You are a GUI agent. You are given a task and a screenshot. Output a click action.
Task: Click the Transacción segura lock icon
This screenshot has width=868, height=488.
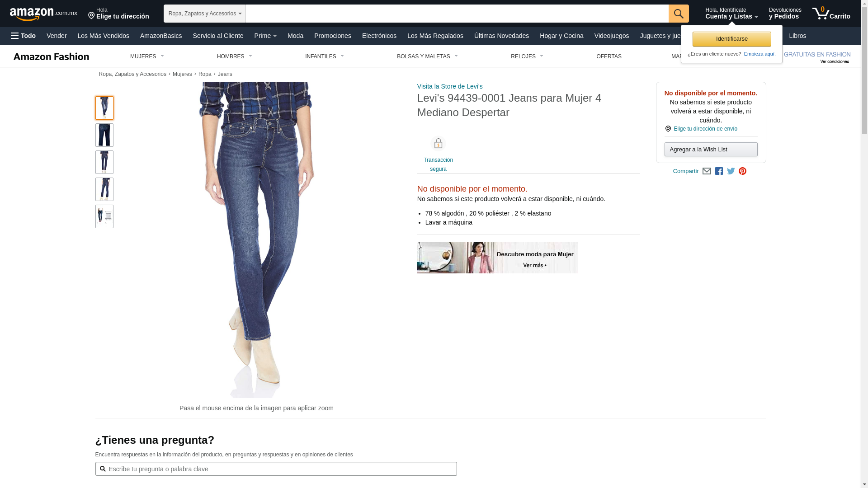point(438,144)
